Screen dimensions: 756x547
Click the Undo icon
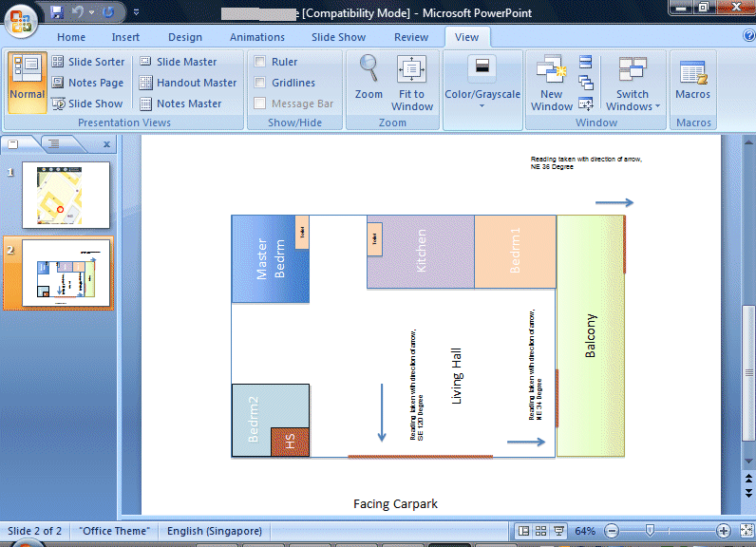point(79,13)
